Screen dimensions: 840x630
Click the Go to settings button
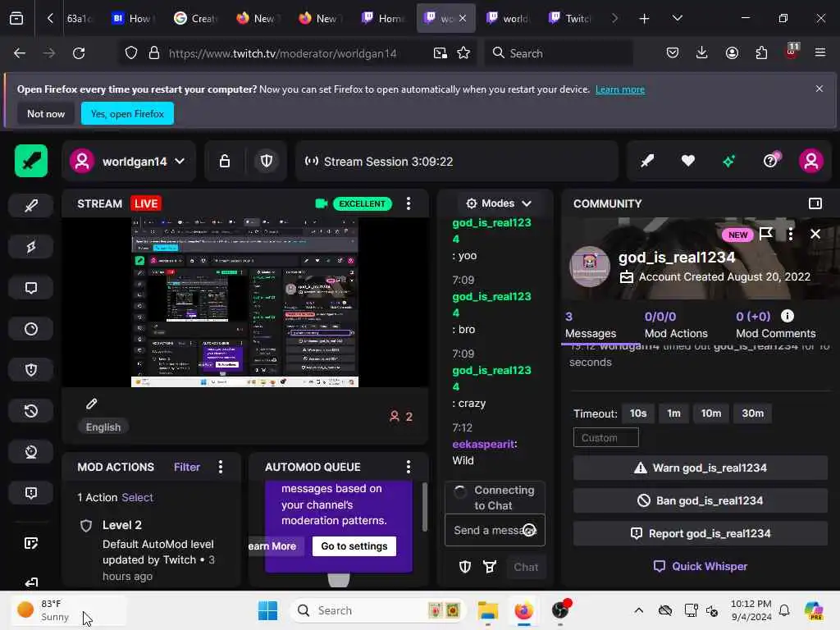pyautogui.click(x=354, y=546)
